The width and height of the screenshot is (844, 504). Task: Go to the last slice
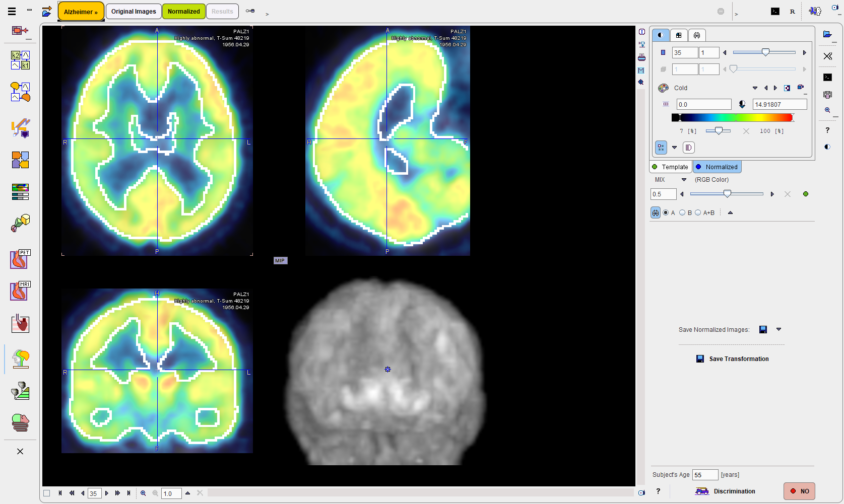[x=129, y=493]
